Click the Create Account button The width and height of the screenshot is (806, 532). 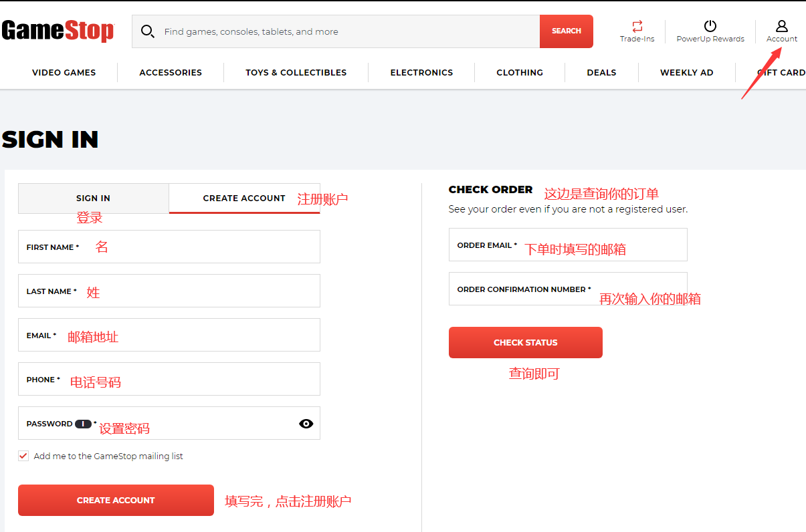tap(116, 500)
